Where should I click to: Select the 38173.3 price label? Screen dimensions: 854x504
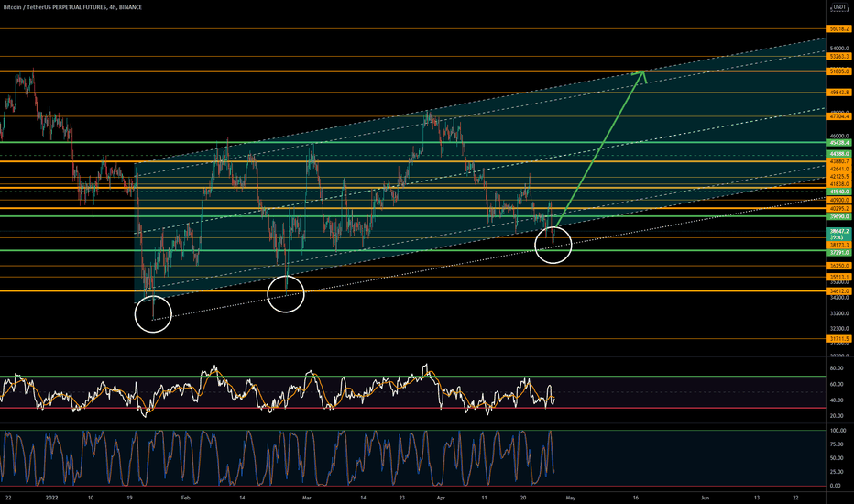pyautogui.click(x=839, y=246)
